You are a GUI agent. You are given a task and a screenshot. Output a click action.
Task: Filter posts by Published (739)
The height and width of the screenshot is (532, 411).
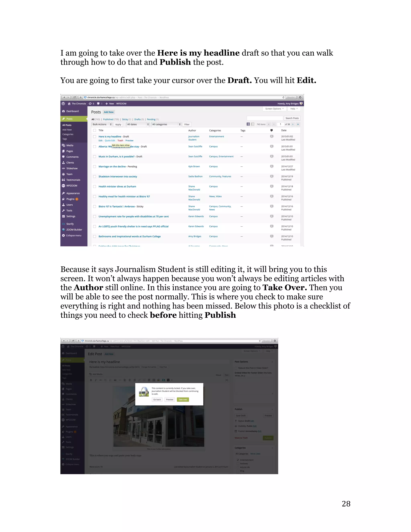[x=111, y=119]
